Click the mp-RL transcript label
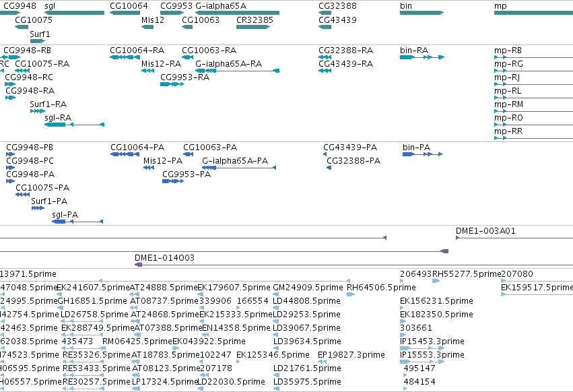 pos(508,91)
